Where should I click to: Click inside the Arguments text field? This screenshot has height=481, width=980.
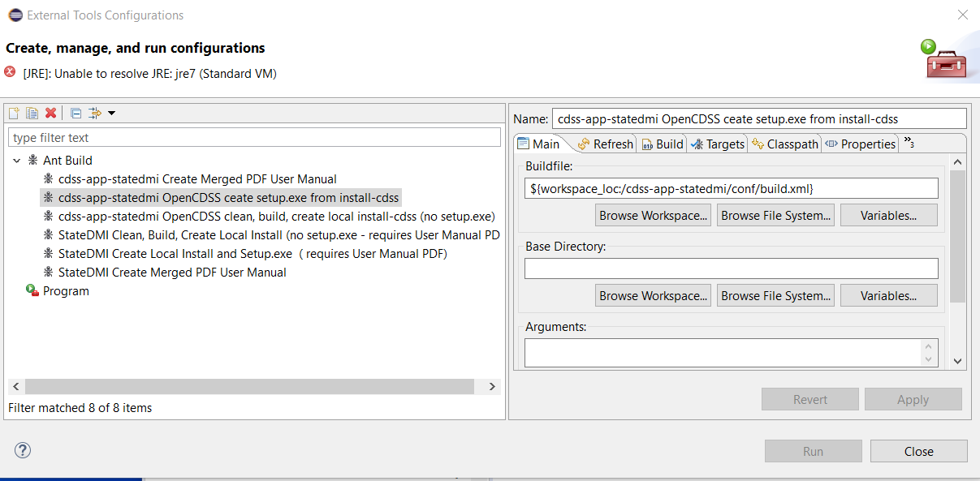point(723,352)
